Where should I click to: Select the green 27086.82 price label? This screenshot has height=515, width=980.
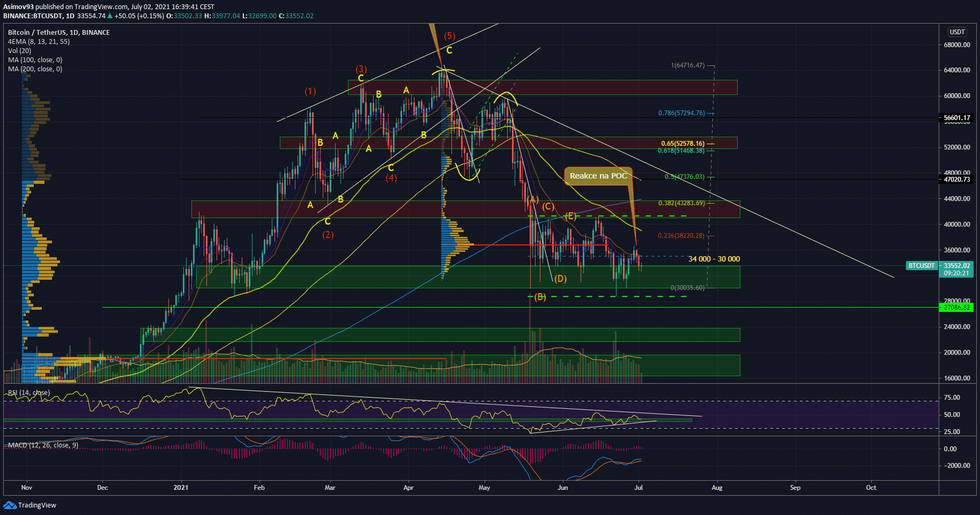click(x=957, y=308)
